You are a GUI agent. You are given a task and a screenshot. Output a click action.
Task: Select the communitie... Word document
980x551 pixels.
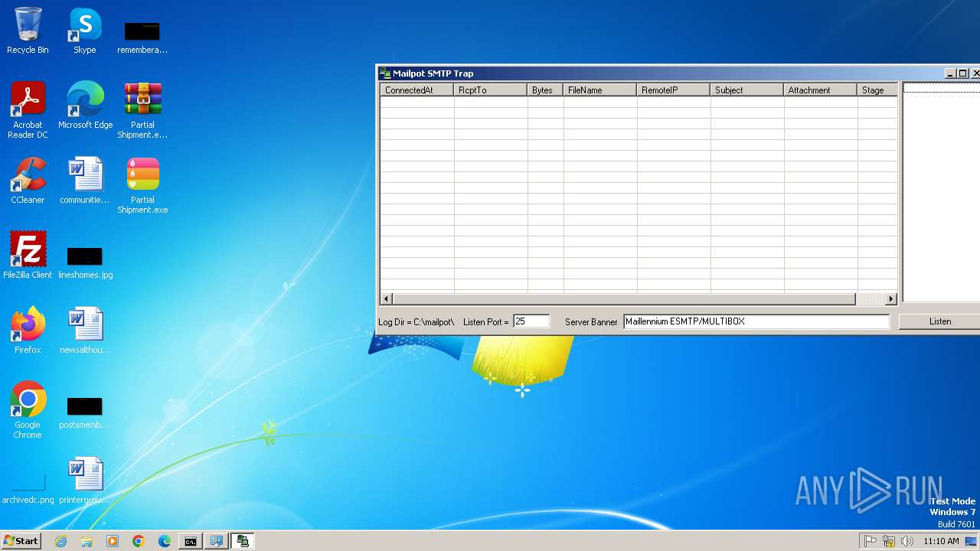coord(85,181)
